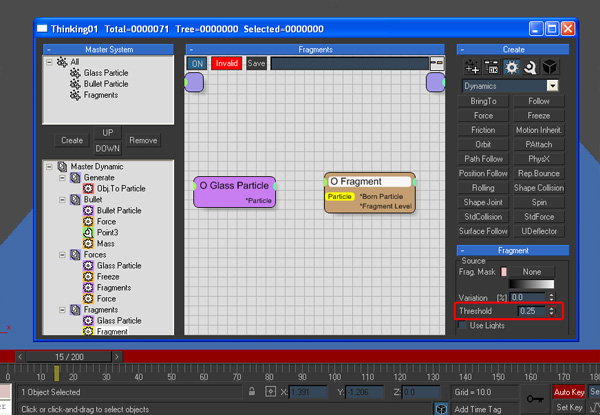This screenshot has width=600, height=415.
Task: Add a UDeflector operator
Action: 539,231
